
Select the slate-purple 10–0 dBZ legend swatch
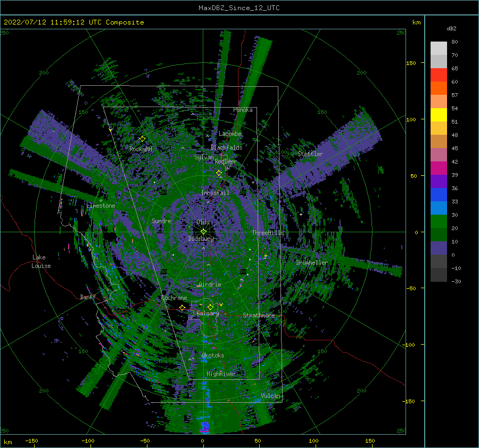coord(439,248)
